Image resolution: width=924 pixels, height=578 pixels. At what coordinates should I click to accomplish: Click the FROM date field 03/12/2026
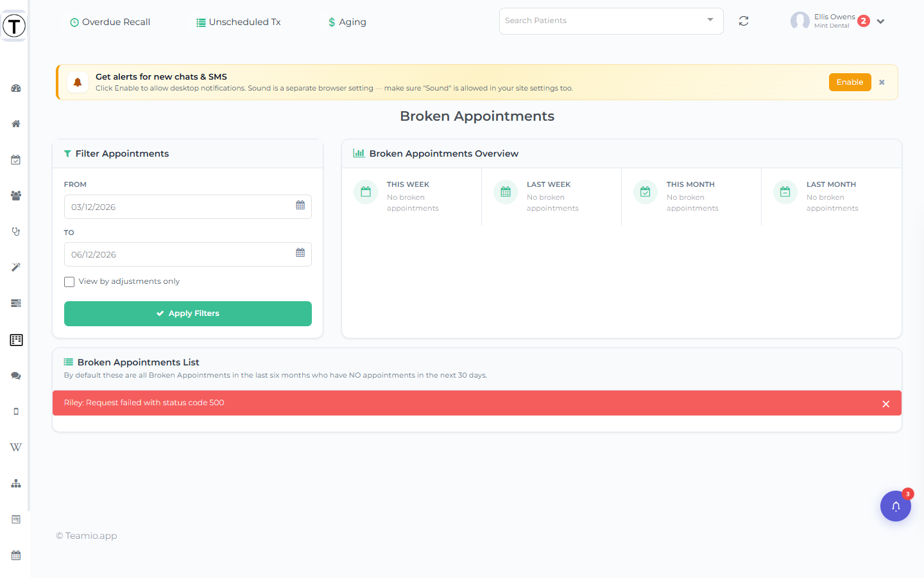point(188,207)
